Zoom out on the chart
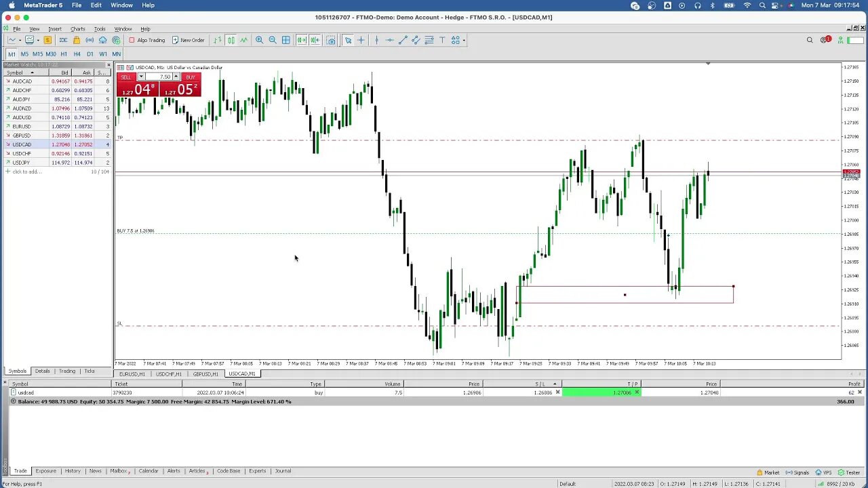The image size is (868, 488). coord(273,40)
